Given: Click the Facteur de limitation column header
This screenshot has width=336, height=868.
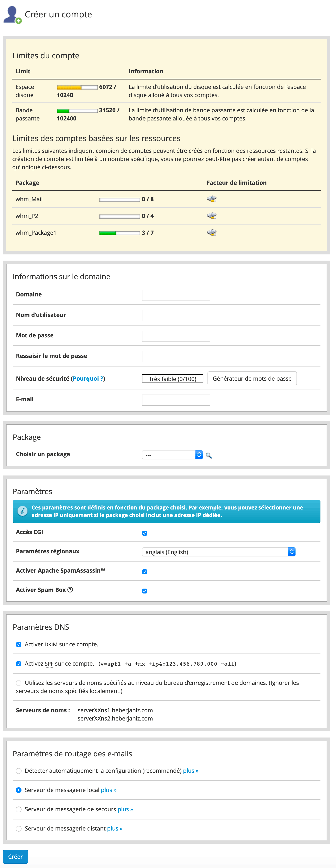Looking at the screenshot, I should (236, 183).
